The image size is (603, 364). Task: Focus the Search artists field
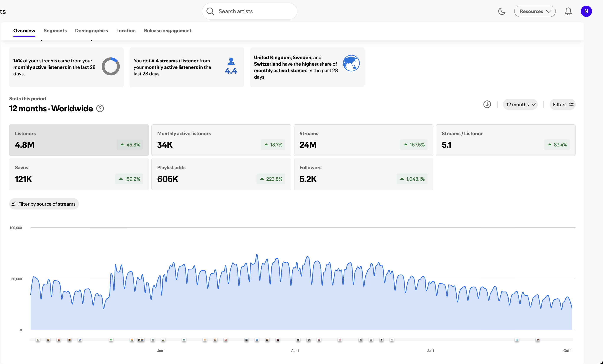249,11
